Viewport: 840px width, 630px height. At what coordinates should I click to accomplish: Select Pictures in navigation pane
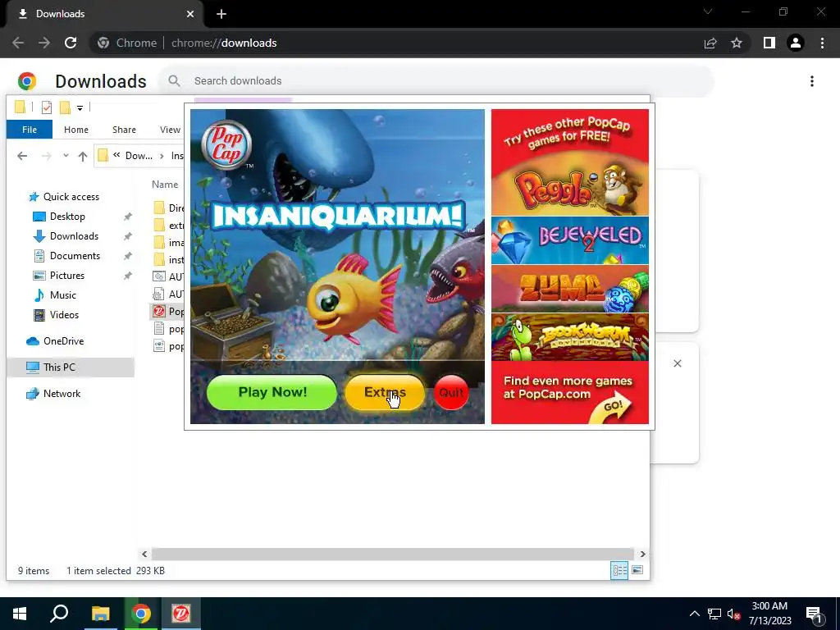pyautogui.click(x=67, y=276)
